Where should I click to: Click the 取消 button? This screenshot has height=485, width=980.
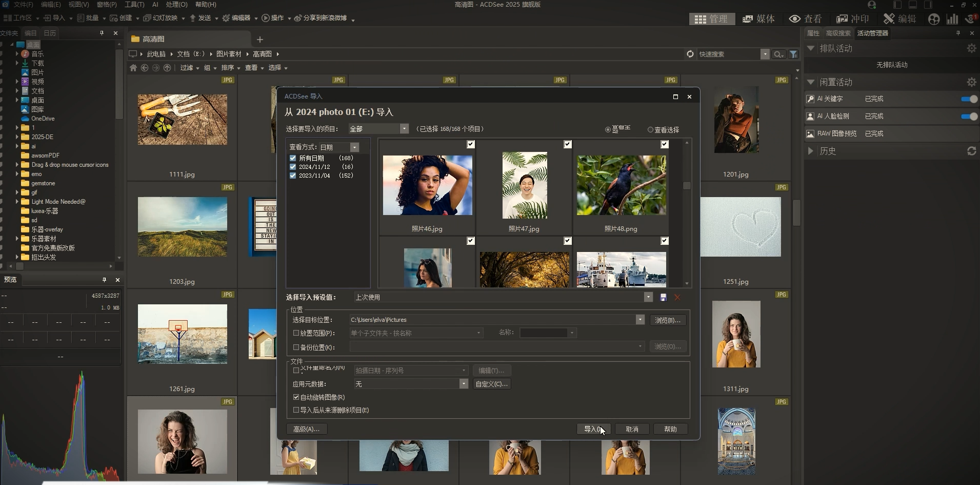(x=632, y=429)
